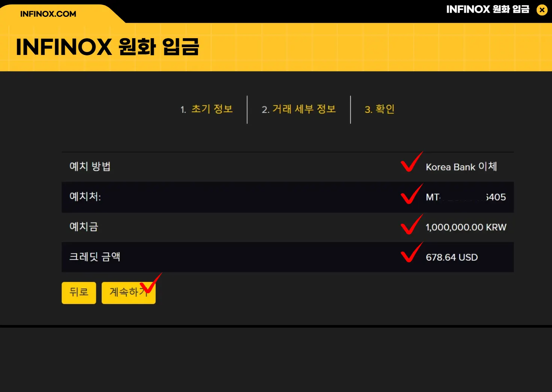Click the 678.64 USD credit amount
This screenshot has height=392, width=552.
click(x=452, y=257)
